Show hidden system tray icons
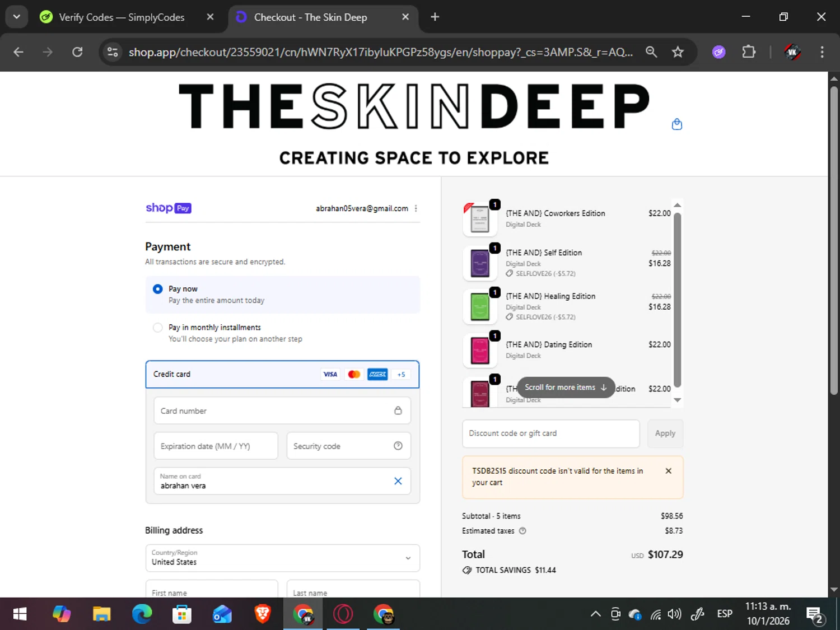 point(596,614)
